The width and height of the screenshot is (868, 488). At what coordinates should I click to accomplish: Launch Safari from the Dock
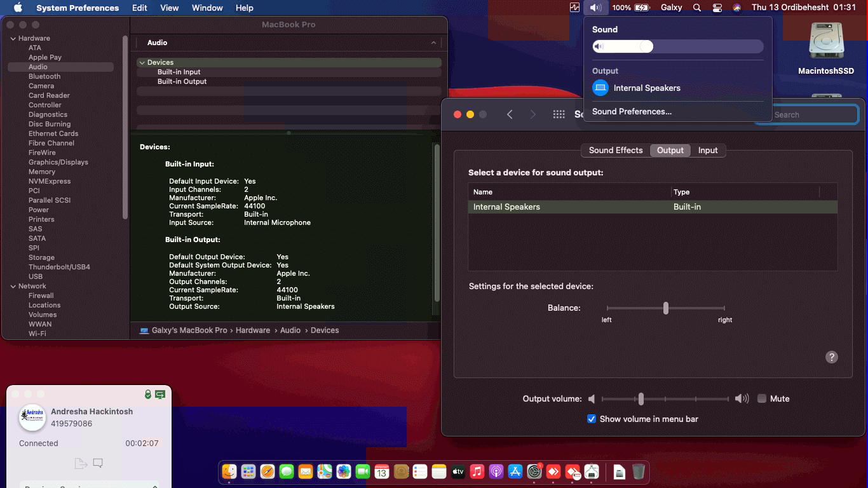point(268,471)
